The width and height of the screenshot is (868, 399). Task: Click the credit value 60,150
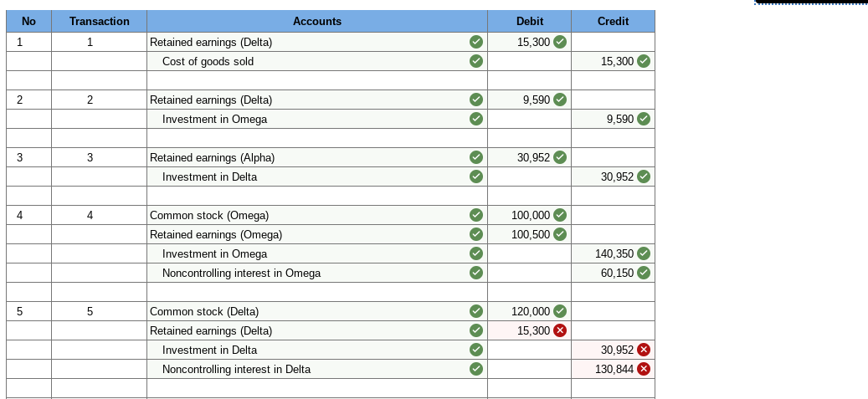pos(617,273)
